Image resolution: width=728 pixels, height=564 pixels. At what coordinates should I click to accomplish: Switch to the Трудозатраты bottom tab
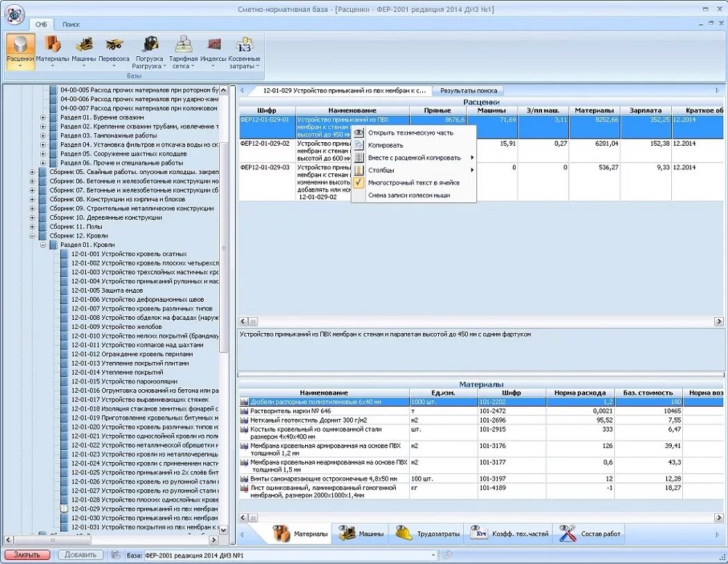tap(428, 533)
